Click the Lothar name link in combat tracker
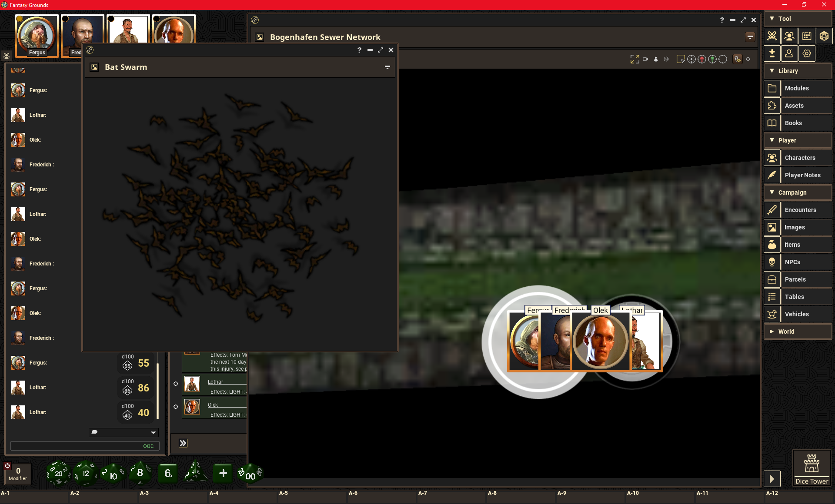The image size is (835, 504). (x=215, y=382)
